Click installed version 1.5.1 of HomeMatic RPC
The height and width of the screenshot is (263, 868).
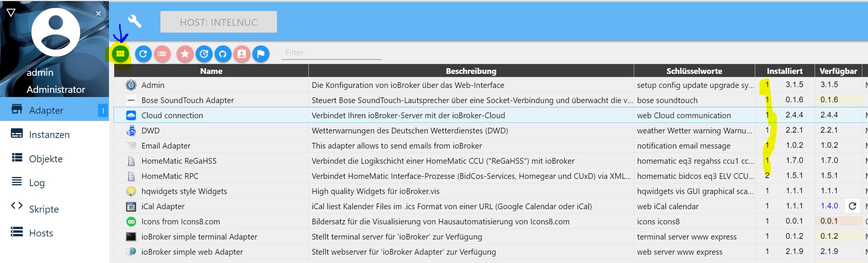coord(794,175)
